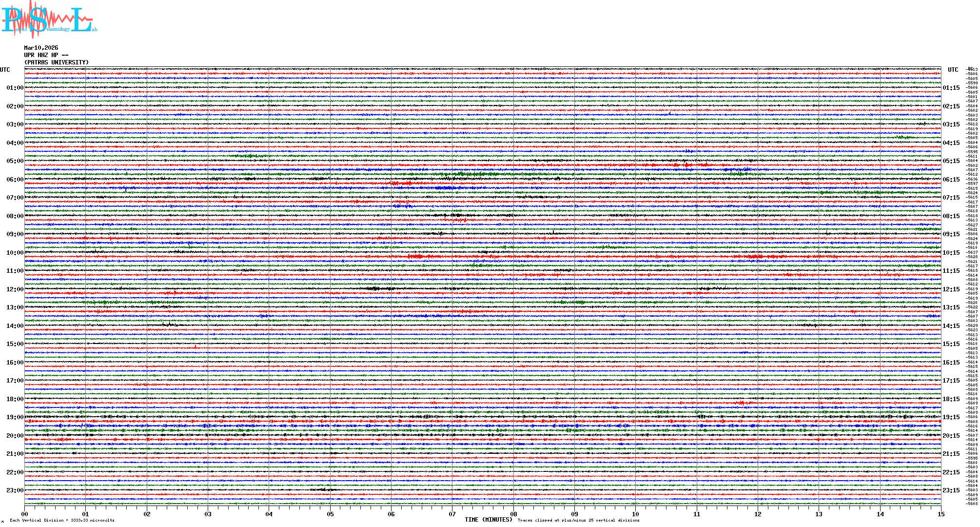This screenshot has width=980, height=527.
Task: Click the Each Vertical Division microvolts note
Action: pyautogui.click(x=62, y=520)
